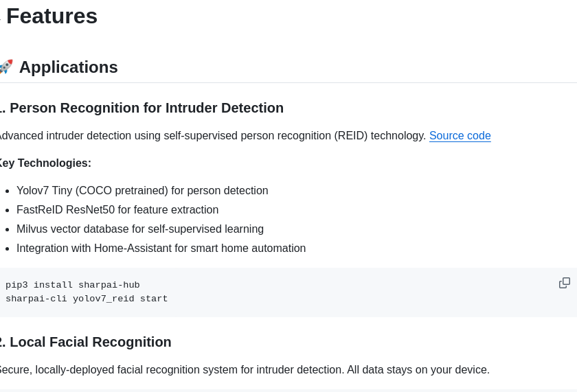Click the locally-deployed facial recognition paragraph
The image size is (577, 392).
[244, 370]
